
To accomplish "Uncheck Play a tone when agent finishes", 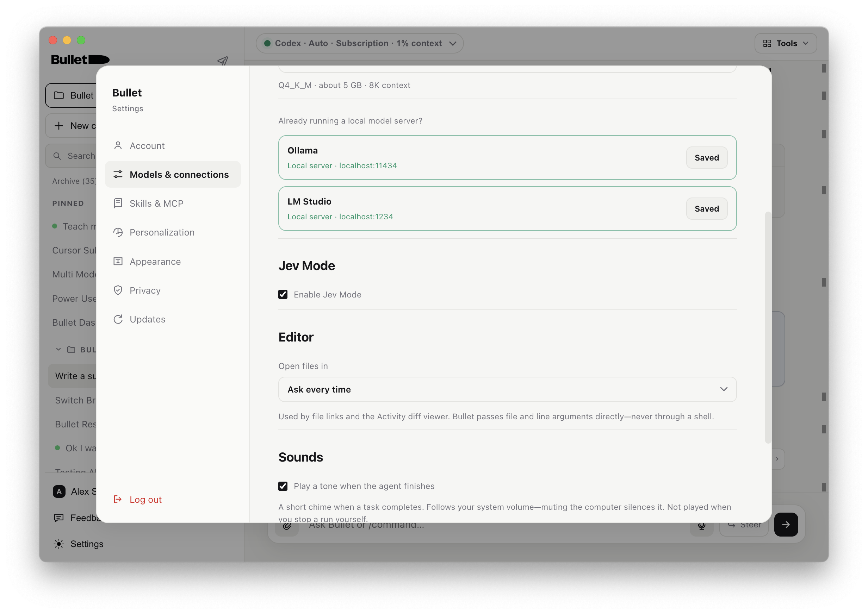I will tap(283, 486).
